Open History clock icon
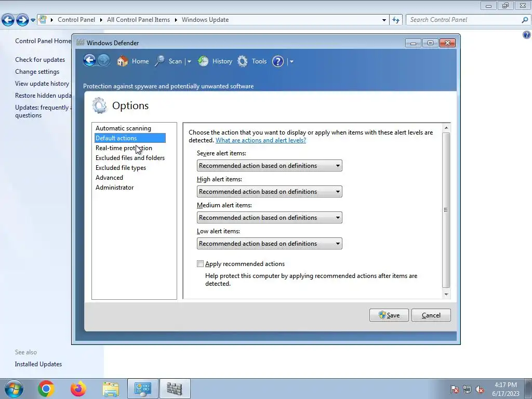 (203, 61)
